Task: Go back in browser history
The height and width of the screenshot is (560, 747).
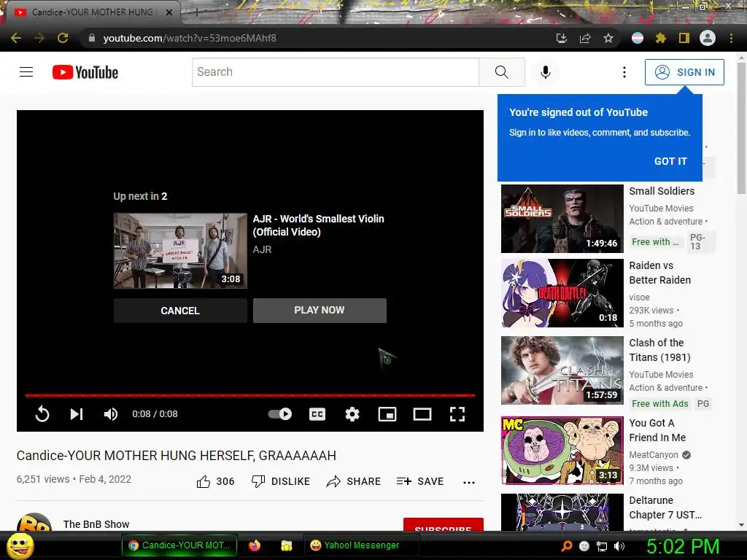Action: [16, 38]
